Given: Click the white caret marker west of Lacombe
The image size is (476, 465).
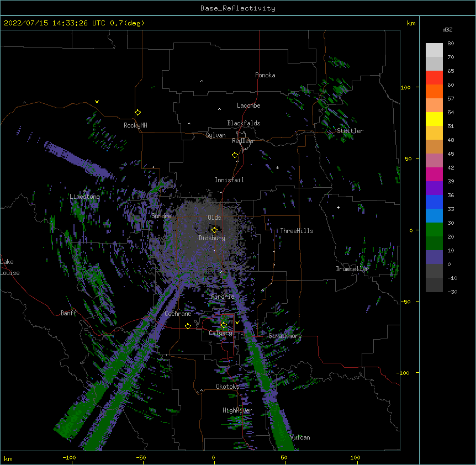Looking at the screenshot, I should [219, 109].
